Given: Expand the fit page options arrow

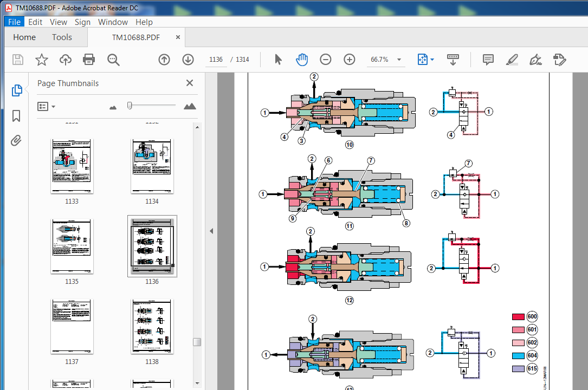Looking at the screenshot, I should [x=432, y=60].
